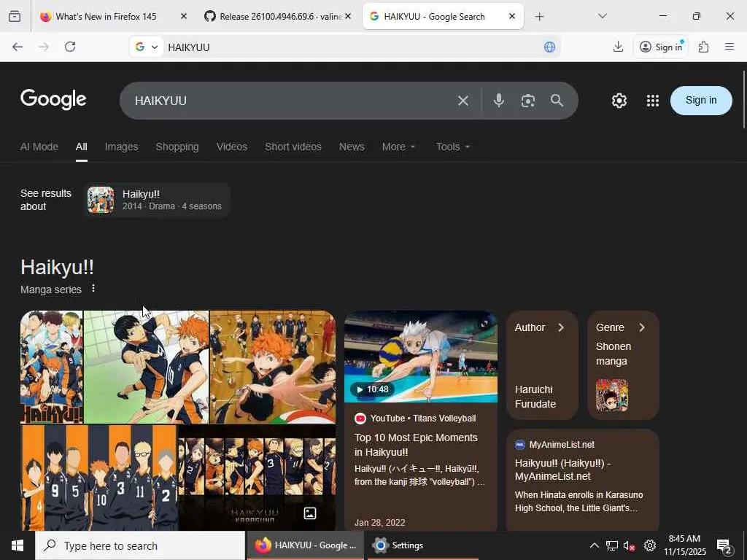The image size is (747, 560).
Task: Click the Google logo
Action: (x=53, y=99)
